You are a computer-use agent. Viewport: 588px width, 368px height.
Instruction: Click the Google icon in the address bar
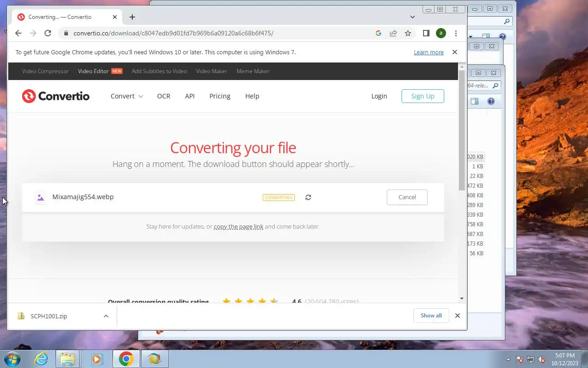[x=379, y=33]
